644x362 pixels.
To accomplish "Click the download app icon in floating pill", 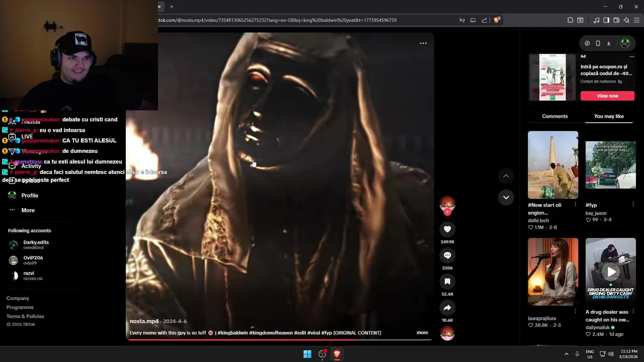I will point(609,43).
